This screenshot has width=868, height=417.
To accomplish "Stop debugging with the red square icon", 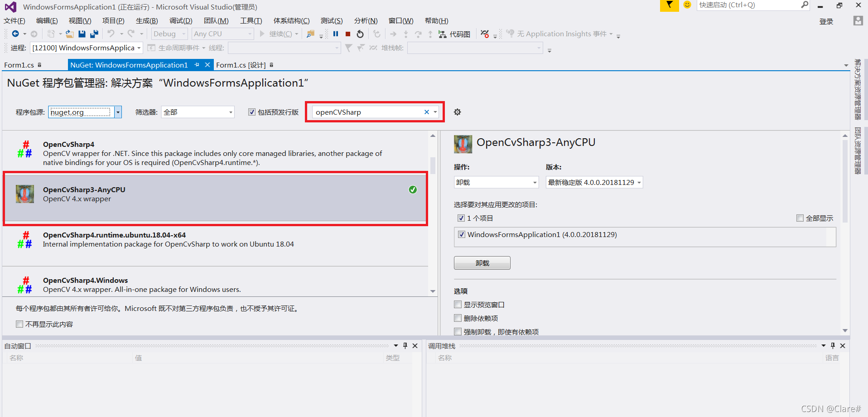I will point(348,34).
